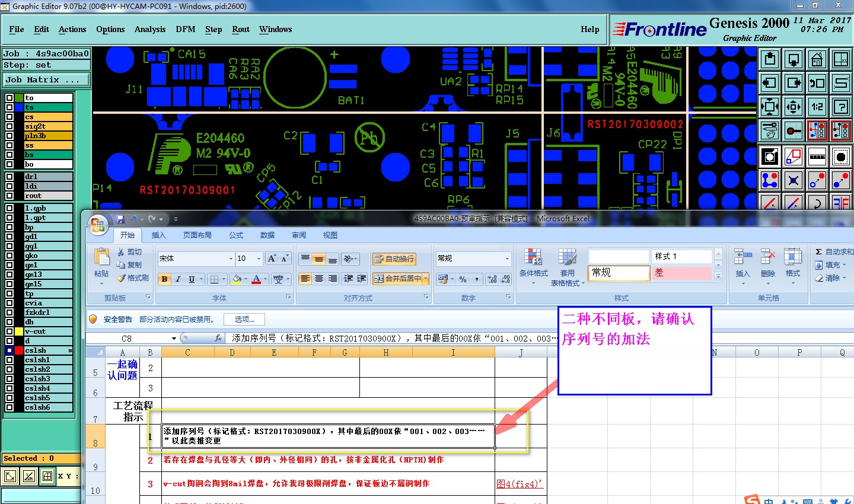This screenshot has height=504, width=854.
Task: Expand the merge and center dropdown arrow
Action: [x=426, y=278]
